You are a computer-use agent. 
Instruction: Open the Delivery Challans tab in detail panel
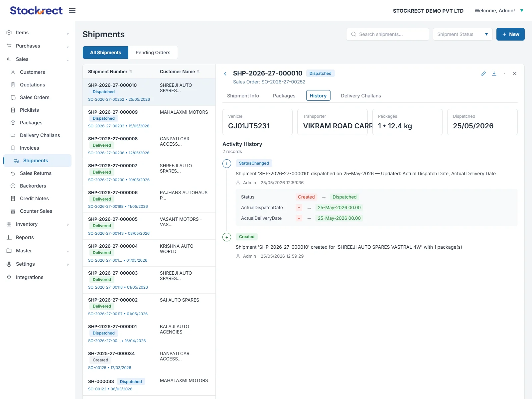tap(361, 96)
